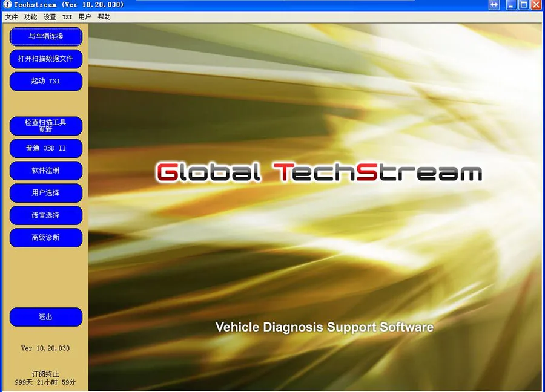
Task: Launch 起动 TSI
Action: point(46,81)
